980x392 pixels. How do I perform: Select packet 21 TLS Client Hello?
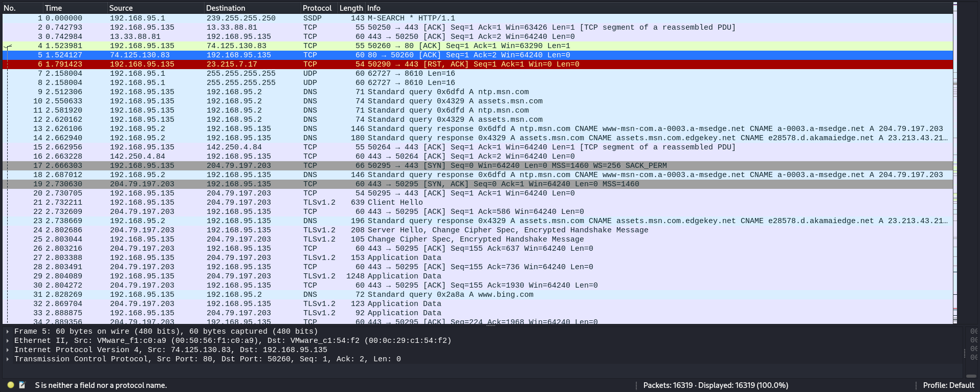click(x=478, y=202)
